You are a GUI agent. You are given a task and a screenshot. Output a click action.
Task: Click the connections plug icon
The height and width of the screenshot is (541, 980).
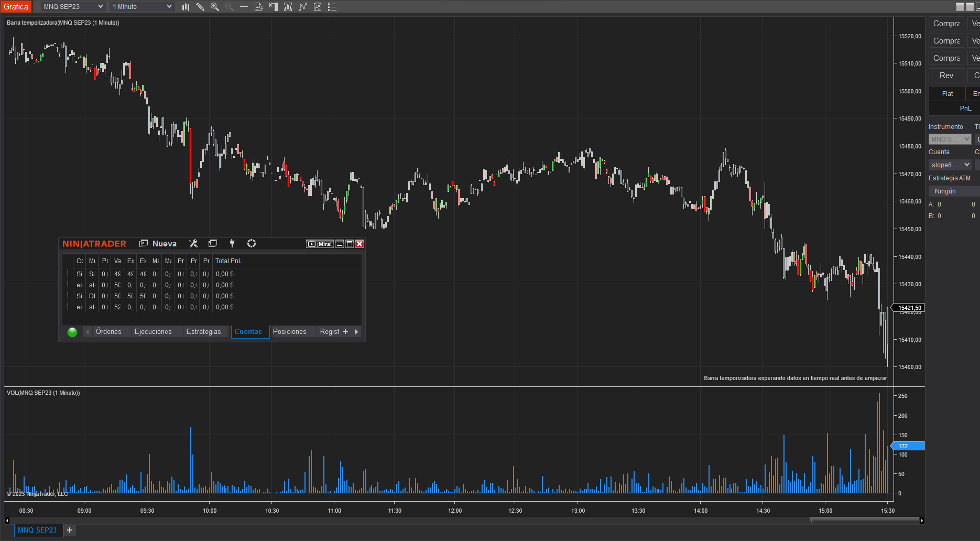tap(232, 243)
